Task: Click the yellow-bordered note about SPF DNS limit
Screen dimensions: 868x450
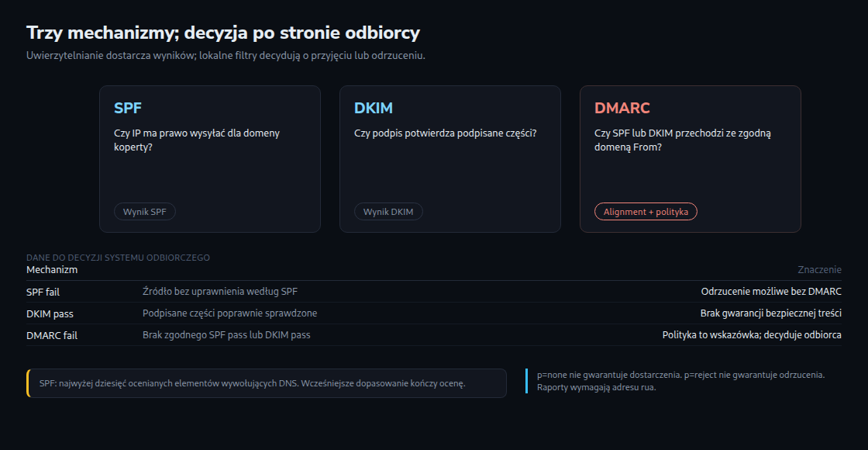Action: click(x=267, y=383)
